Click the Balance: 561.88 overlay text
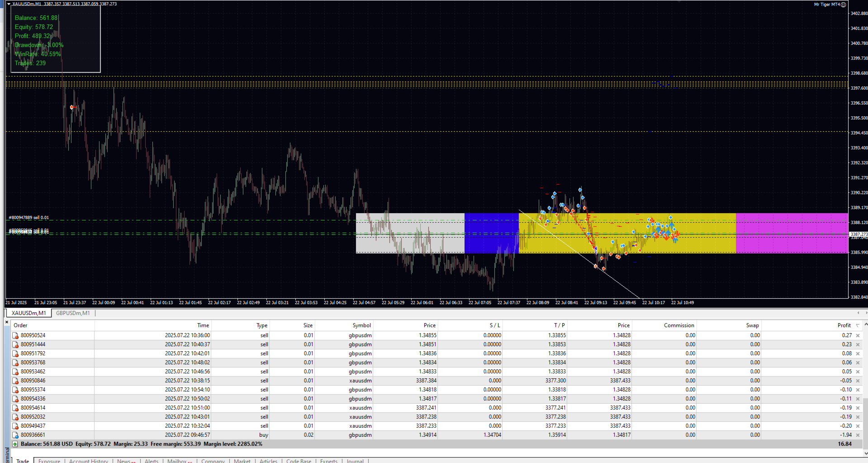 click(x=36, y=18)
